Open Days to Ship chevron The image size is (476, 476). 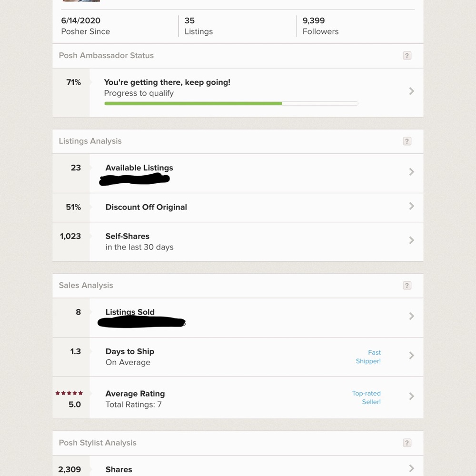(412, 356)
